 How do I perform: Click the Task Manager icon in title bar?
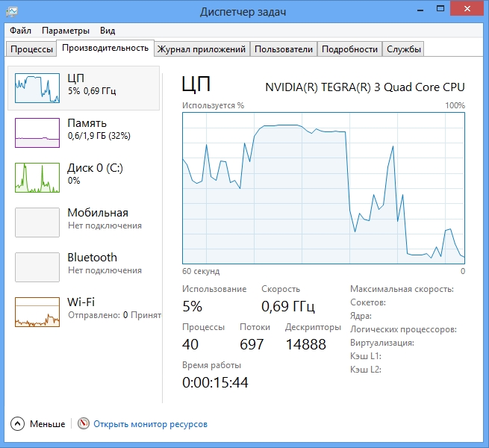tap(12, 12)
